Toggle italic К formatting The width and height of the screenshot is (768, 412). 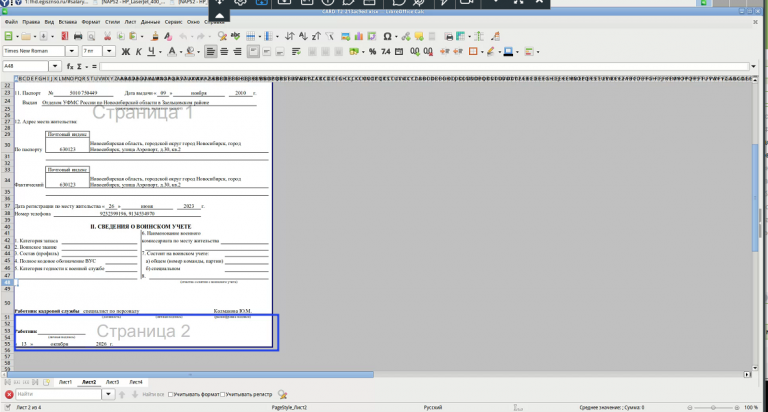pos(139,51)
